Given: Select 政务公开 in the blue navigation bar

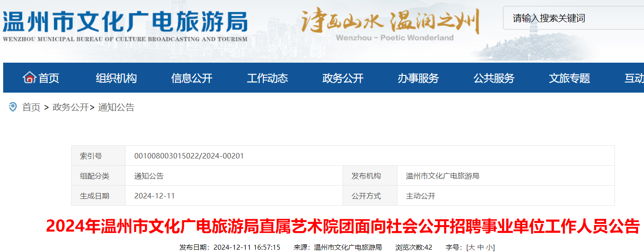Looking at the screenshot, I should [343, 78].
